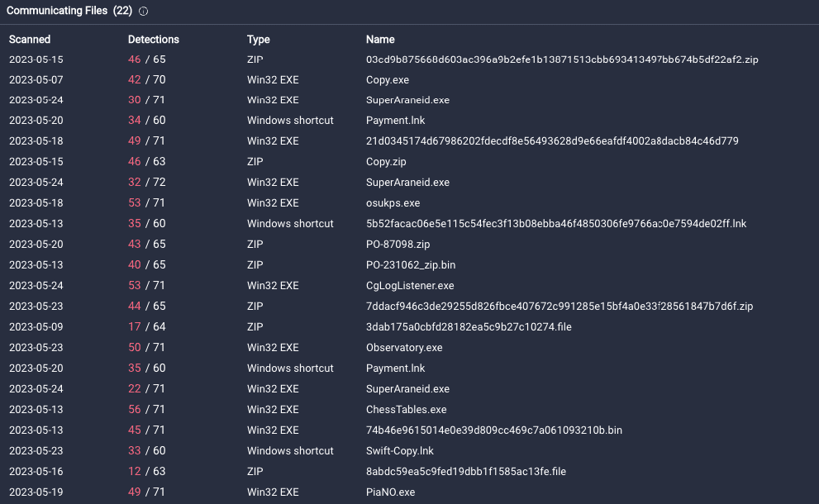Open the osukps.exe file entry
The height and width of the screenshot is (504, 819).
pos(393,203)
